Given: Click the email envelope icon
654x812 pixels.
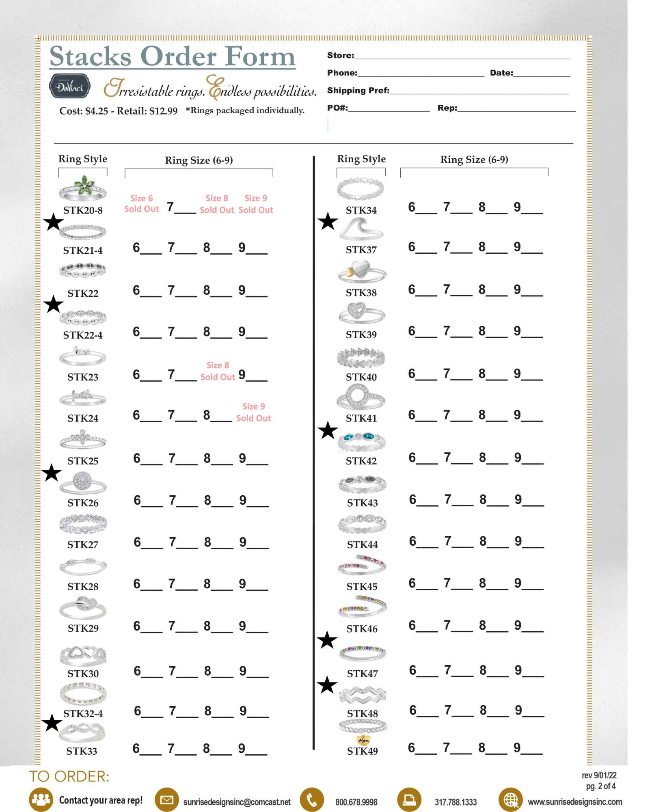Looking at the screenshot, I should pos(167,799).
